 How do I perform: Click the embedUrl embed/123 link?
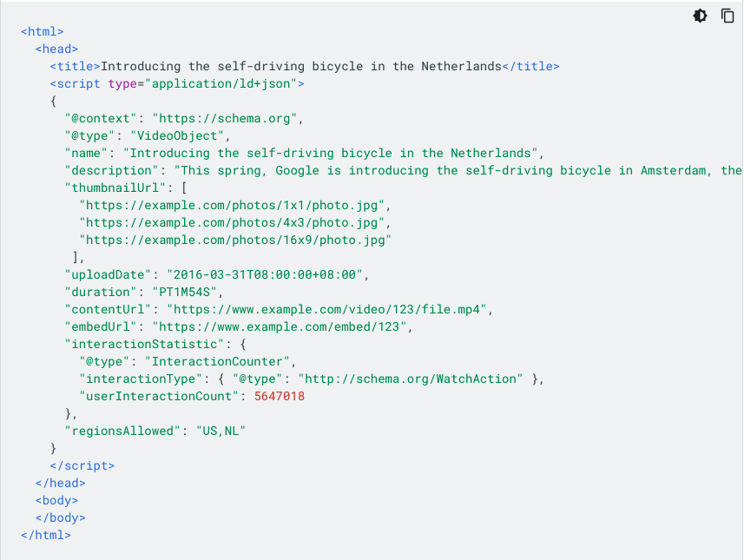(279, 327)
